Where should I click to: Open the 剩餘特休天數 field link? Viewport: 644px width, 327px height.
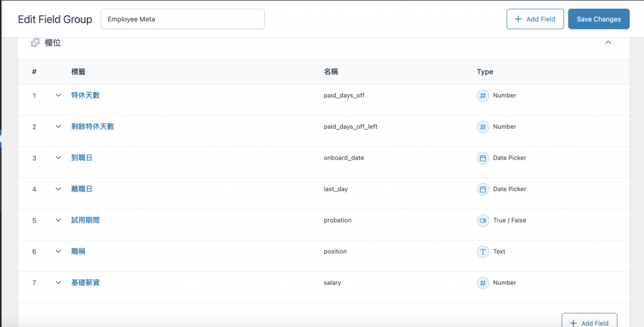click(92, 126)
